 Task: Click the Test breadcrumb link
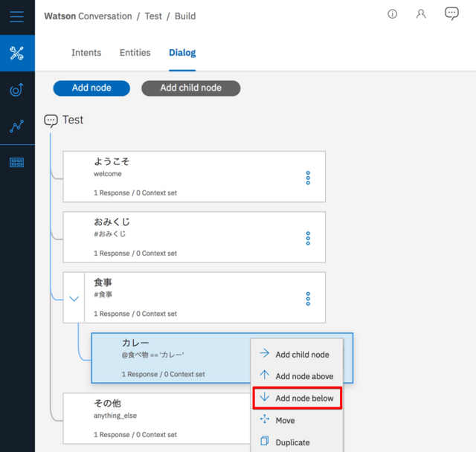[x=153, y=16]
